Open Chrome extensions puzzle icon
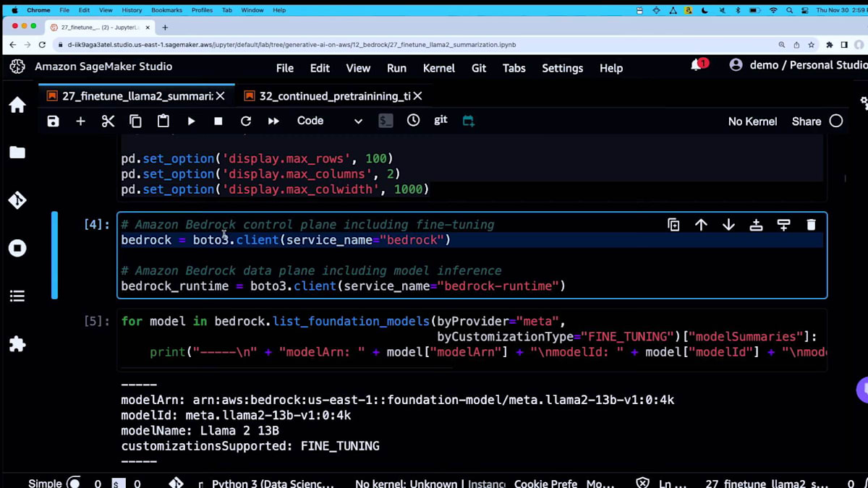Image resolution: width=868 pixels, height=488 pixels. coord(829,44)
